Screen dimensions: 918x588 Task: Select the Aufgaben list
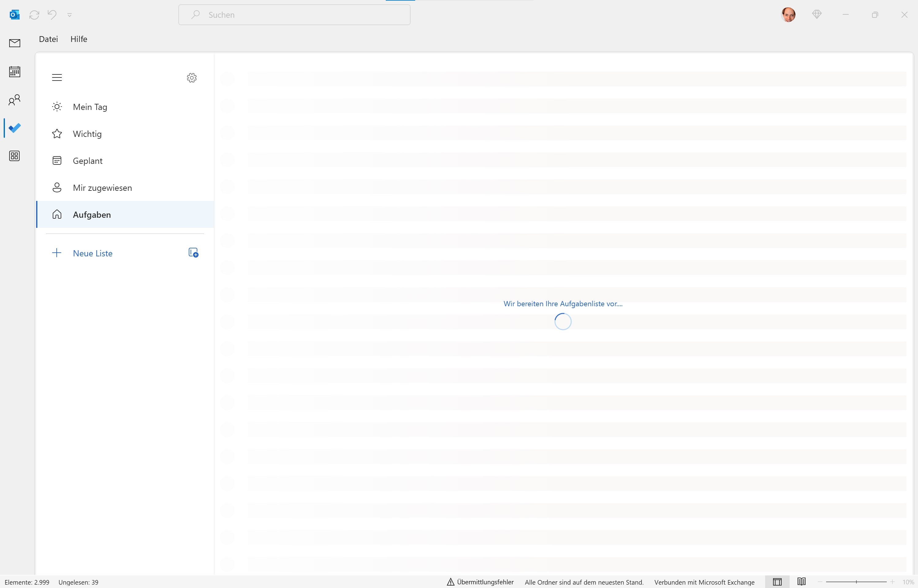pyautogui.click(x=125, y=215)
